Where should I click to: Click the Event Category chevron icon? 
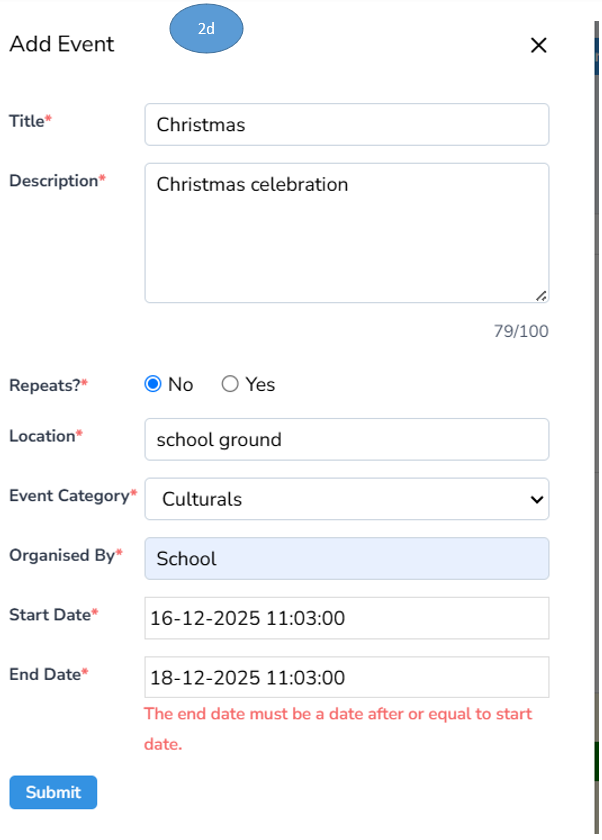pos(536,499)
